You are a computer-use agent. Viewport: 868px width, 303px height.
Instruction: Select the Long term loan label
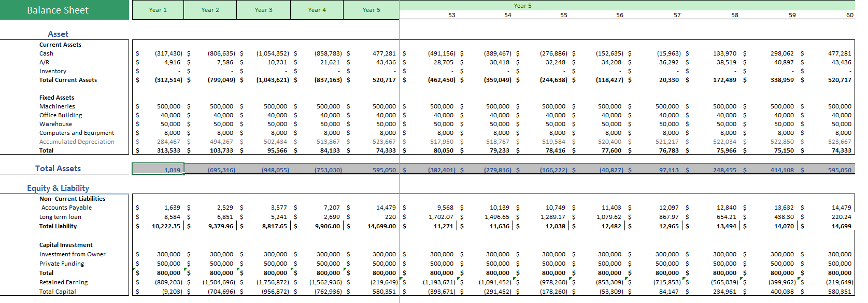coord(60,217)
